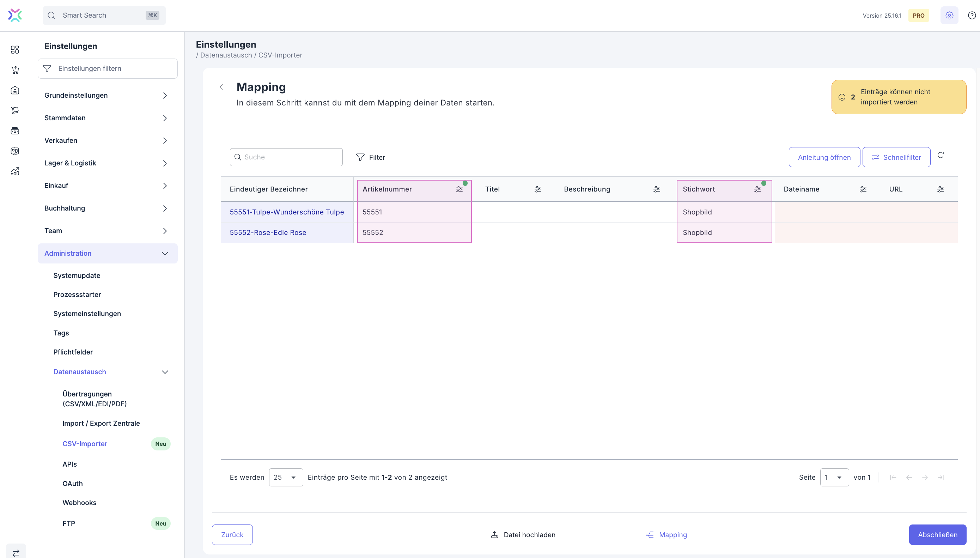Open 55551-Tulpe-Wunderschöne Tulpe link

[x=287, y=212]
